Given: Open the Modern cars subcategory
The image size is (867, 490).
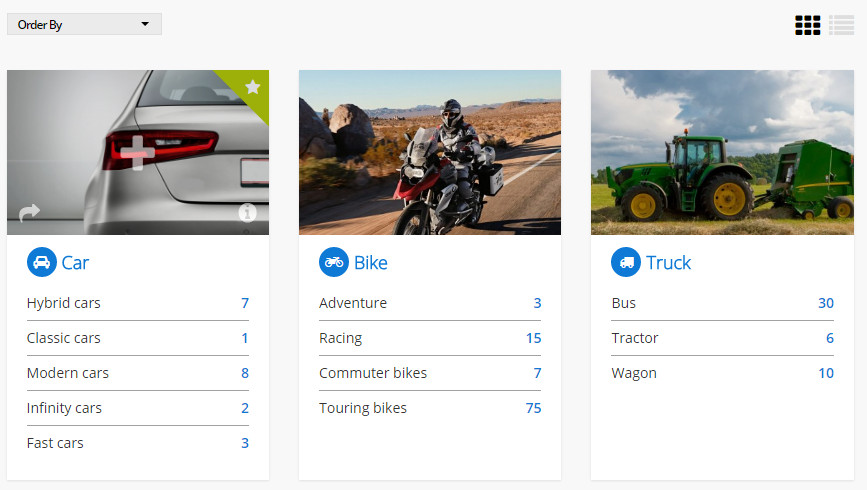Looking at the screenshot, I should (x=138, y=373).
